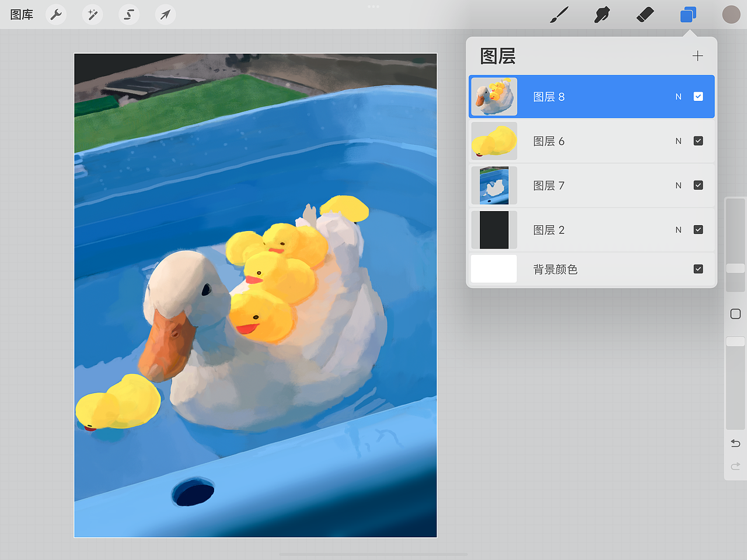Close the Layers panel icon

coord(688,15)
